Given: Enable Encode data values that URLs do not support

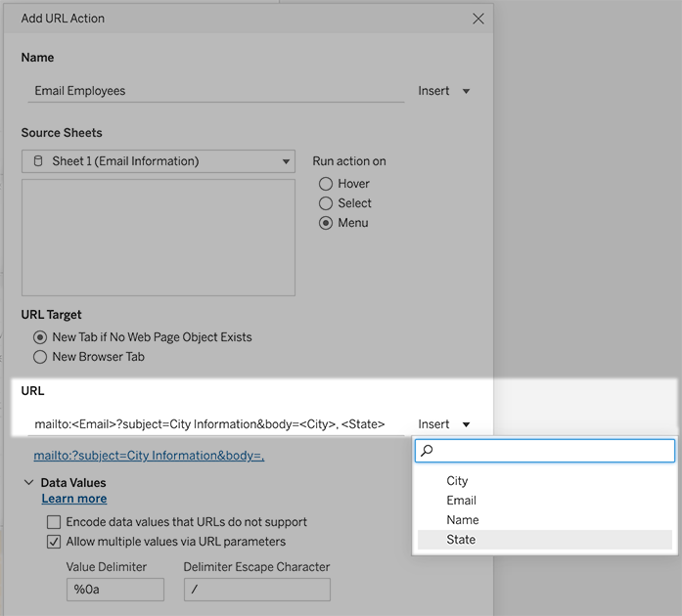Looking at the screenshot, I should coord(54,522).
